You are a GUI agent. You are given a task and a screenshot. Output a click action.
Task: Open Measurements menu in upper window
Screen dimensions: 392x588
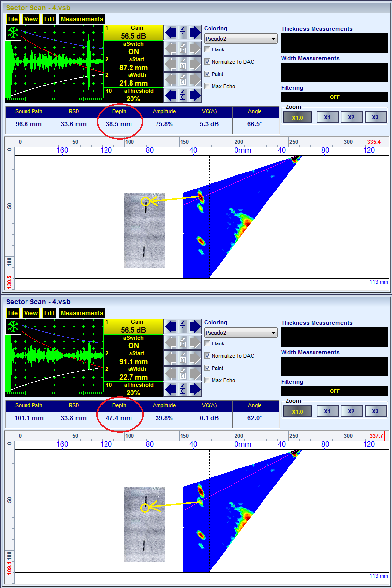tap(82, 19)
